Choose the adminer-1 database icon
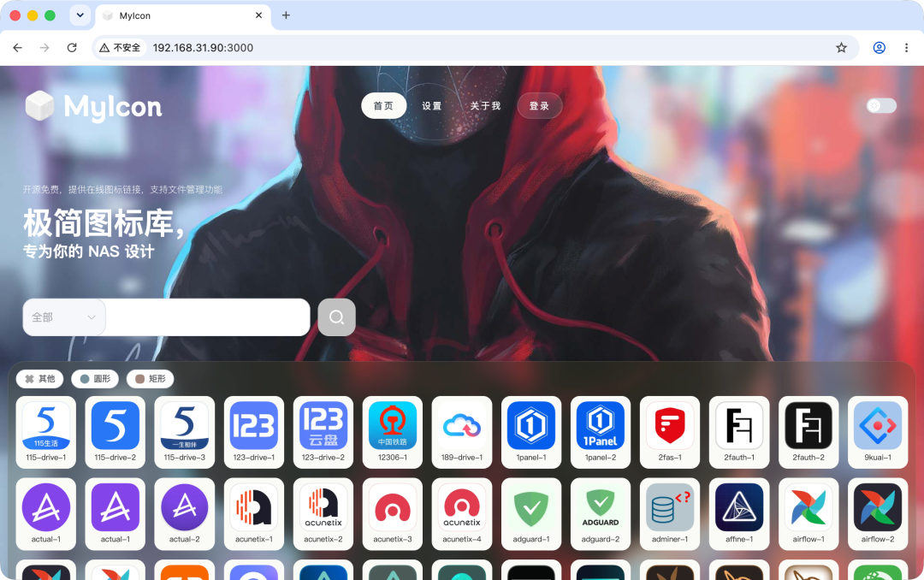 tap(670, 514)
